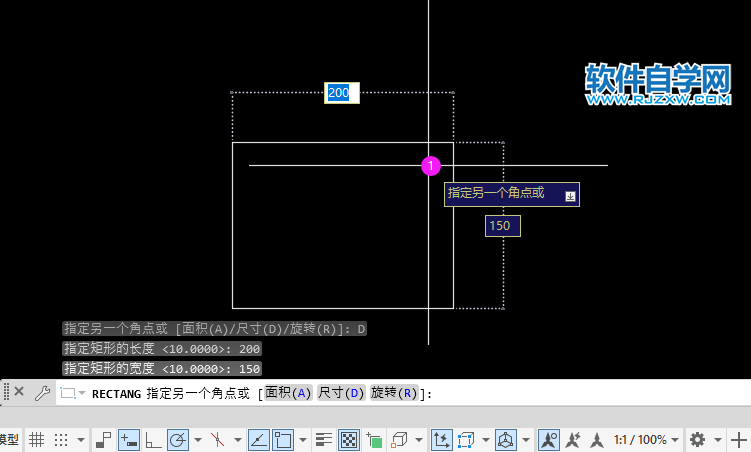The image size is (751, 452).
Task: Click the Isometric Drafting icon
Action: point(217,440)
